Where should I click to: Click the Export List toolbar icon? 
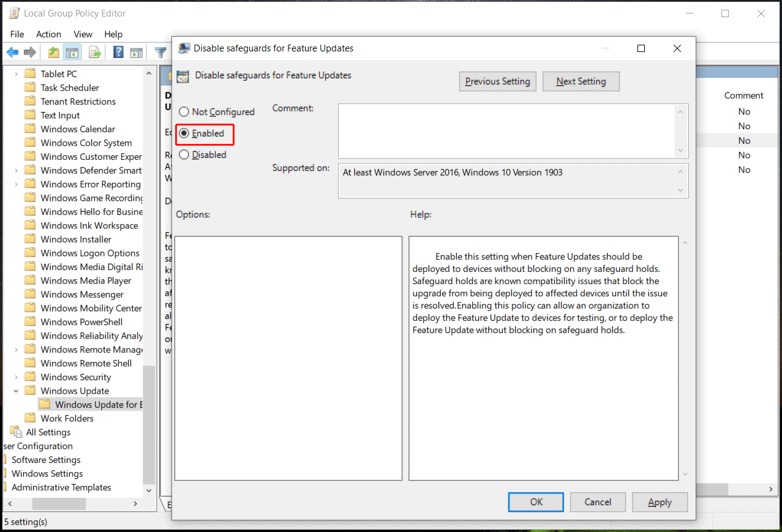(95, 53)
